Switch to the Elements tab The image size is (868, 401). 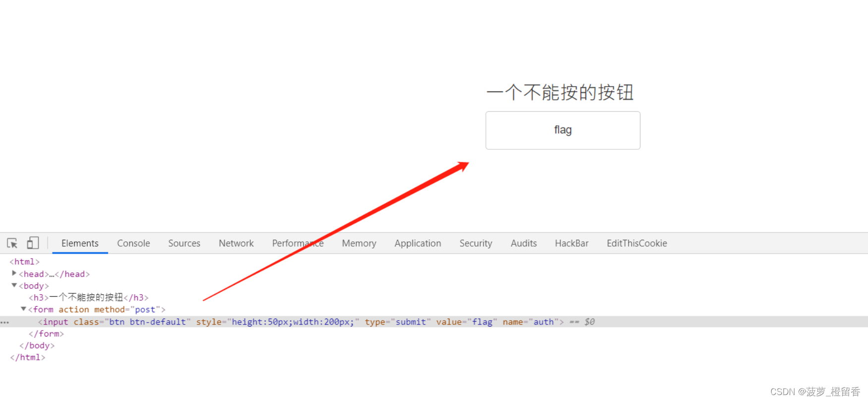[x=80, y=243]
